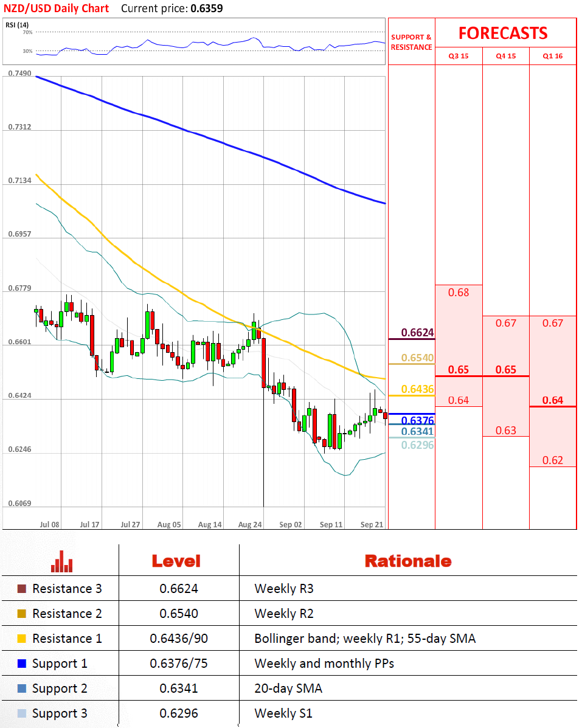Image resolution: width=582 pixels, height=728 pixels.
Task: Click the Aug 14 date axis label
Action: pos(210,525)
